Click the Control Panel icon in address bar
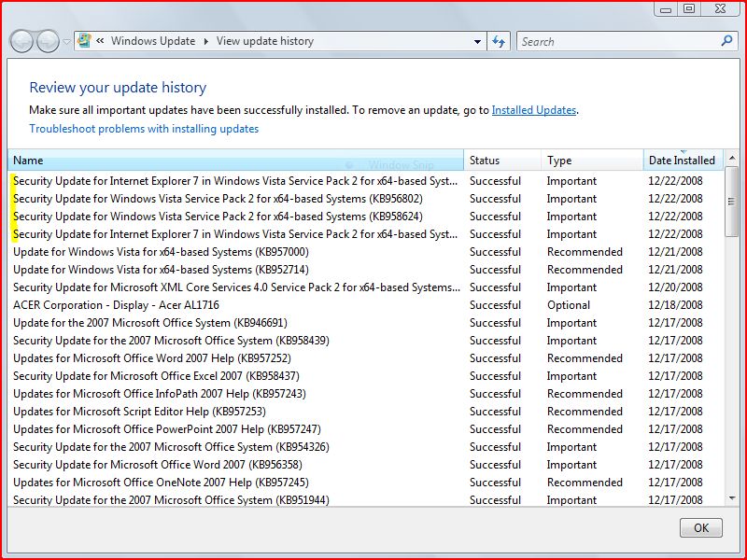The height and width of the screenshot is (560, 747). [x=84, y=41]
